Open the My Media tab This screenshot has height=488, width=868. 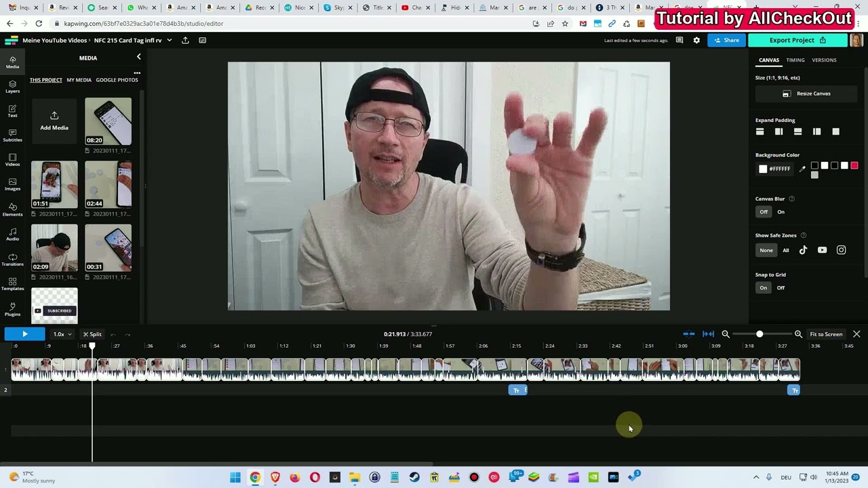79,80
